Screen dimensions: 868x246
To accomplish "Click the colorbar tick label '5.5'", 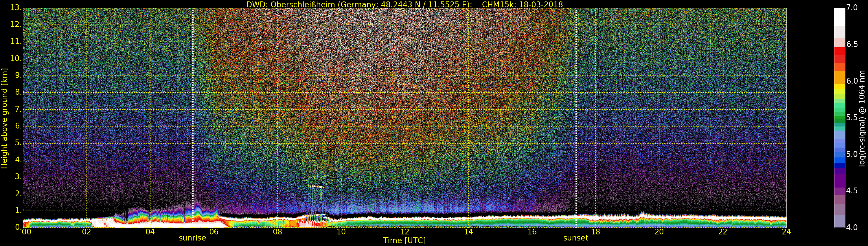I will [x=852, y=118].
